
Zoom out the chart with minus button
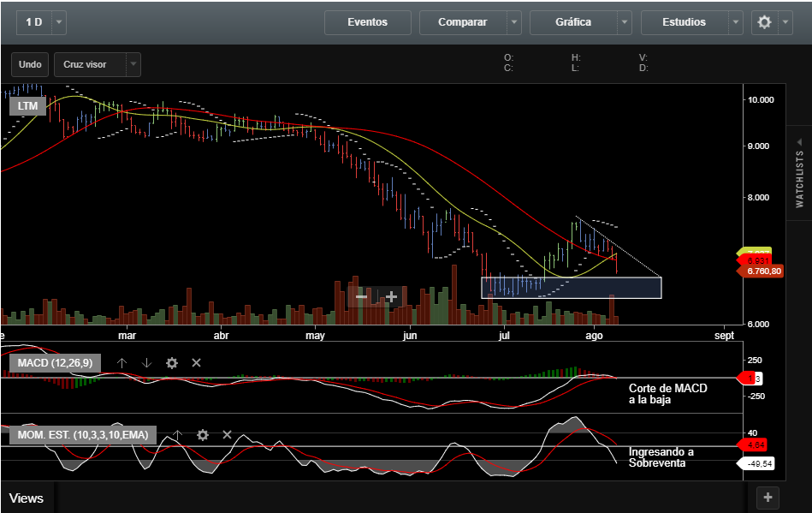click(361, 296)
